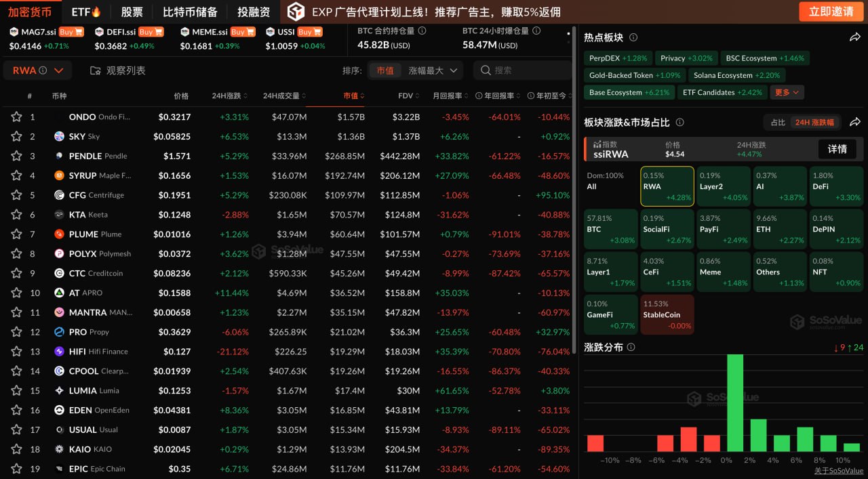
Task: Sort by 年回报率 column header
Action: click(x=498, y=96)
